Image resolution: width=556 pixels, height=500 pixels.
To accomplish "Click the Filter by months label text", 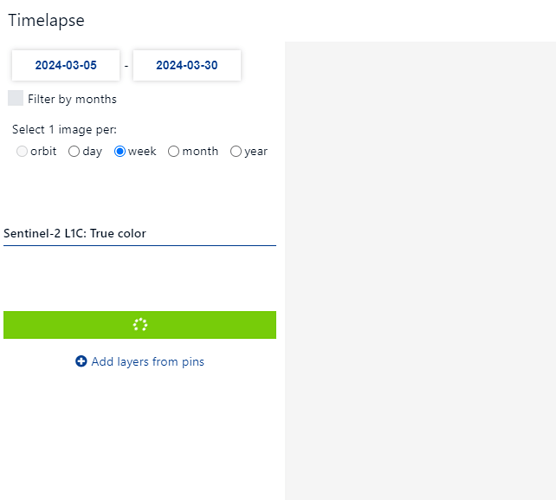I will coord(72,99).
